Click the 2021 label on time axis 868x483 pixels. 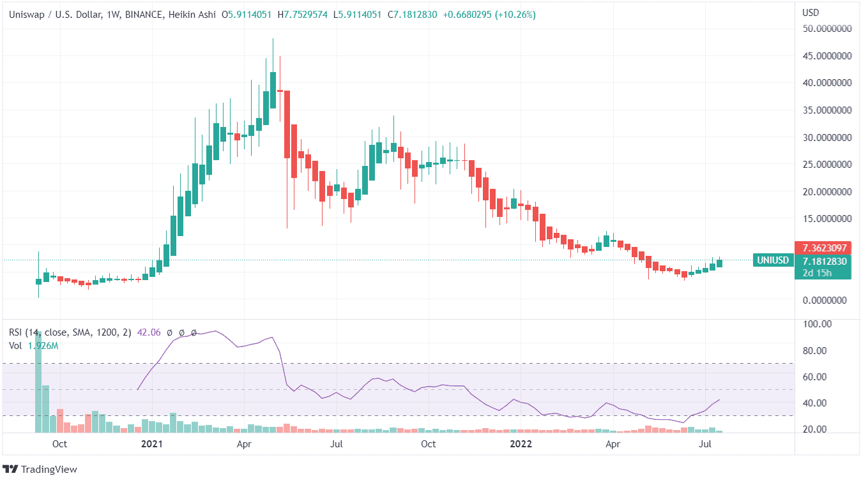[152, 444]
